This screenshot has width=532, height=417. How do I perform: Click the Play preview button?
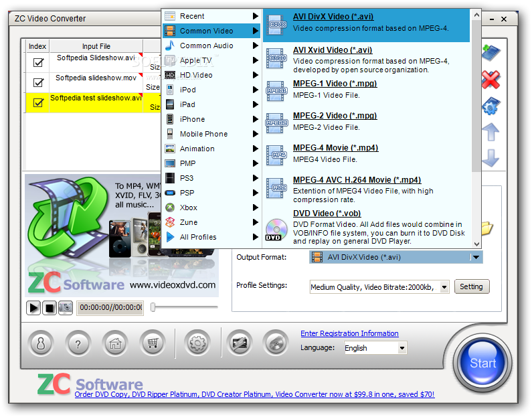(x=33, y=308)
